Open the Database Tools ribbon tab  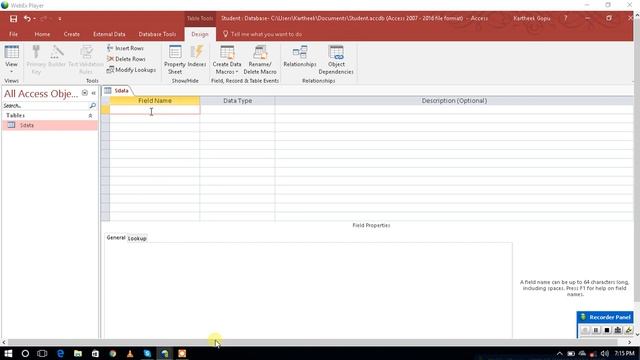point(157,34)
